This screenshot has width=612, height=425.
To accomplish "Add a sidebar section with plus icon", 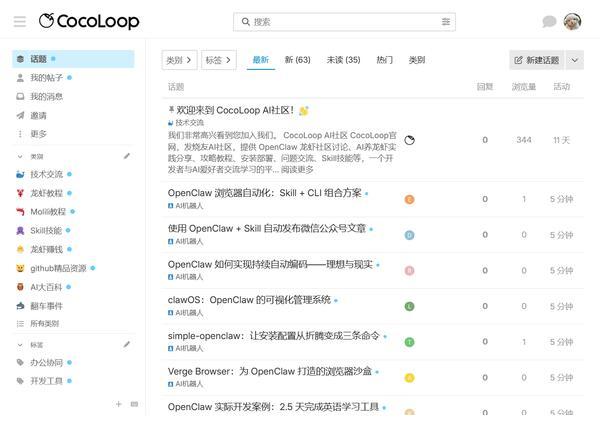I will (119, 404).
